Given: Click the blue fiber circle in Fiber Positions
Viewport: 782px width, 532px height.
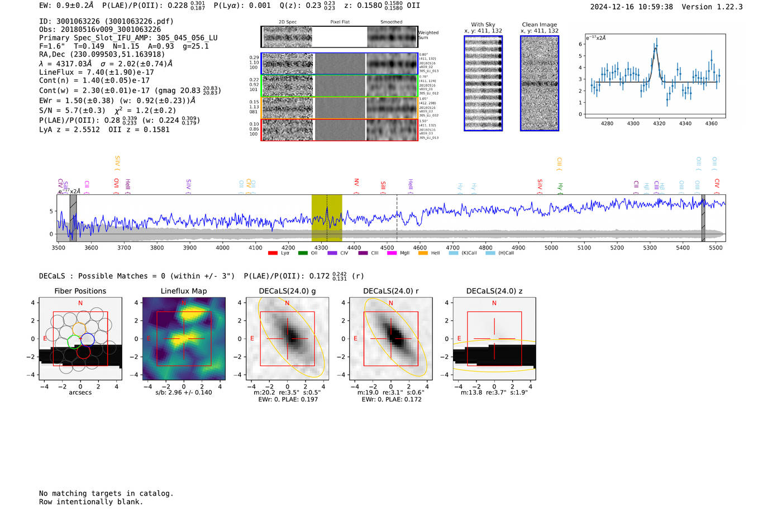Looking at the screenshot, I should (x=88, y=339).
